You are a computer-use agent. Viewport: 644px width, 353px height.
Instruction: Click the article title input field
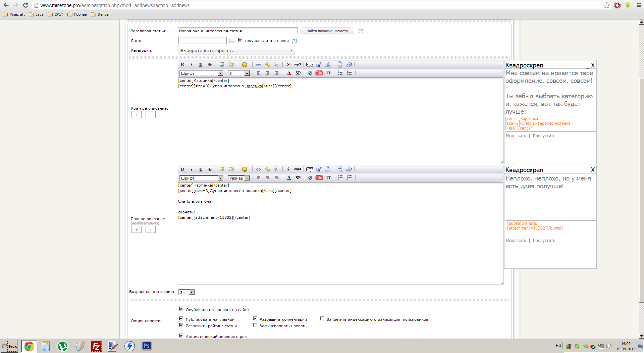click(237, 31)
